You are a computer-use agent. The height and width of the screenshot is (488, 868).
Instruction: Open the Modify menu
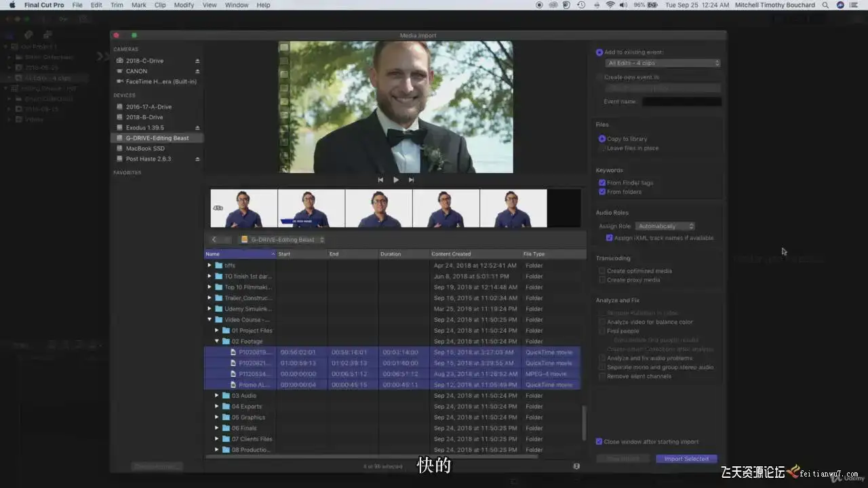pos(184,5)
